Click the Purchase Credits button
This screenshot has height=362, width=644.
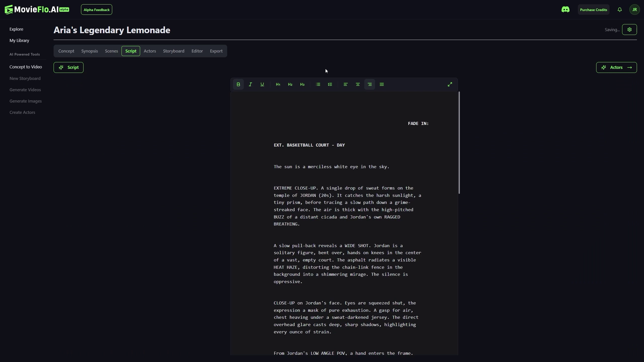tap(594, 10)
